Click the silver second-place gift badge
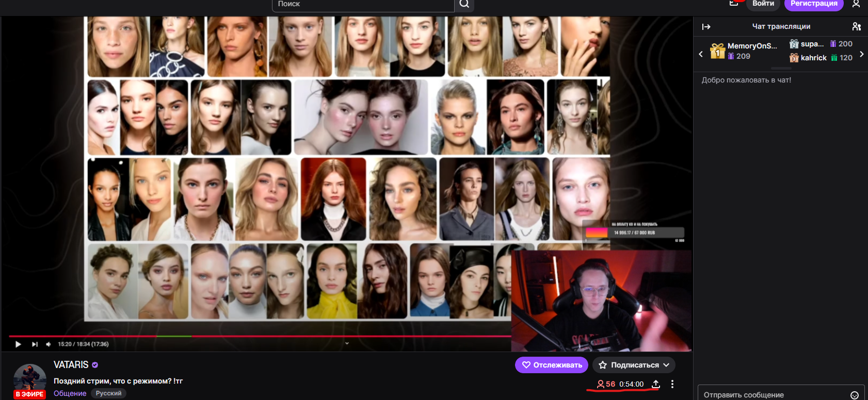The image size is (868, 400). 794,44
